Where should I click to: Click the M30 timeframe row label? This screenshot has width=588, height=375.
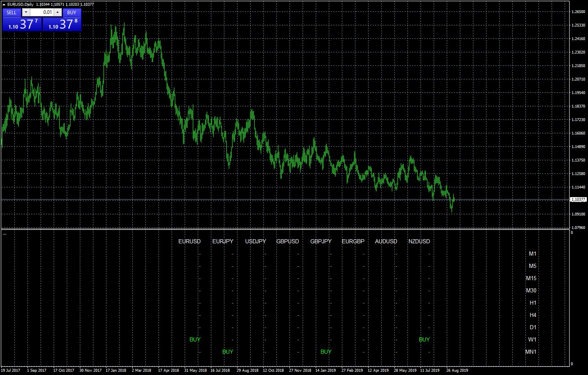531,290
